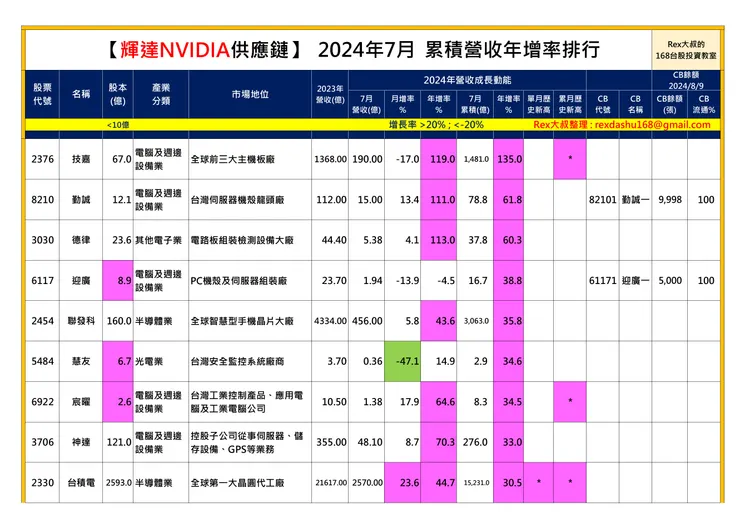The image size is (740, 523).
Task: Click the highlighted 8.9 capital cell
Action: pyautogui.click(x=118, y=280)
